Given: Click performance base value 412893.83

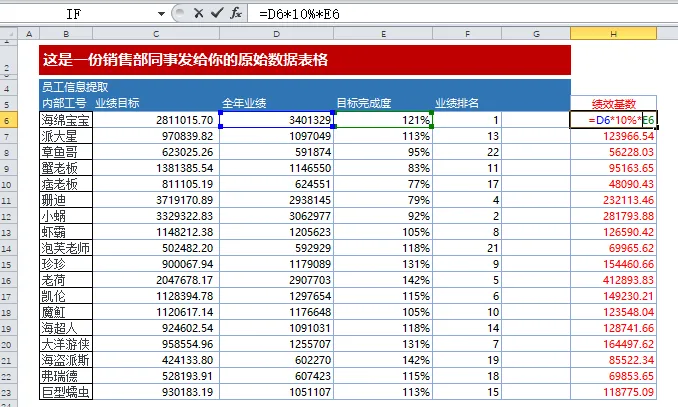Looking at the screenshot, I should [614, 280].
